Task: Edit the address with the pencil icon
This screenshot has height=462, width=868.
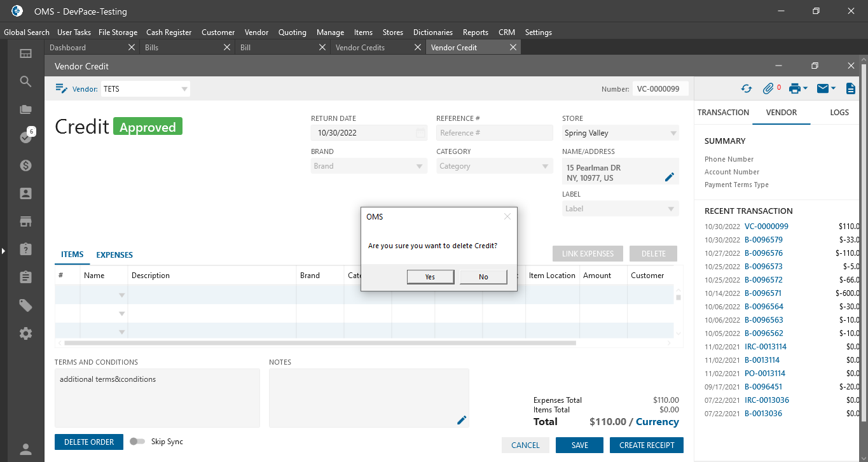Action: click(x=669, y=177)
